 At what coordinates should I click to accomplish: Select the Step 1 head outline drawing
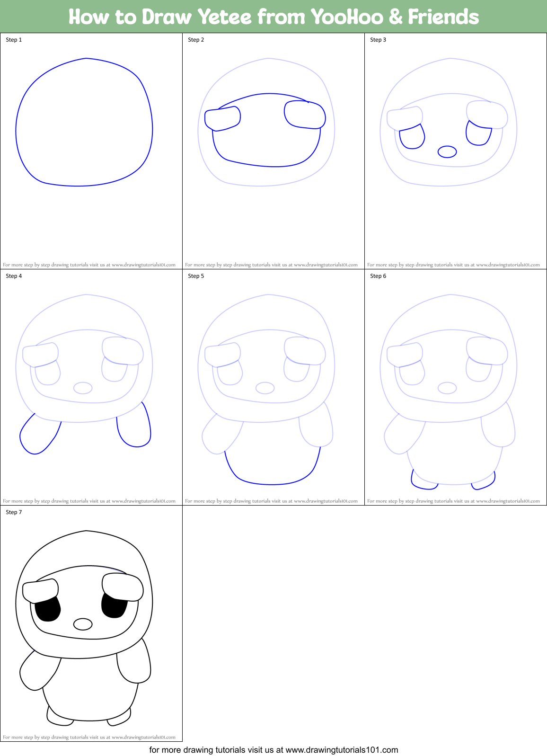(84, 122)
